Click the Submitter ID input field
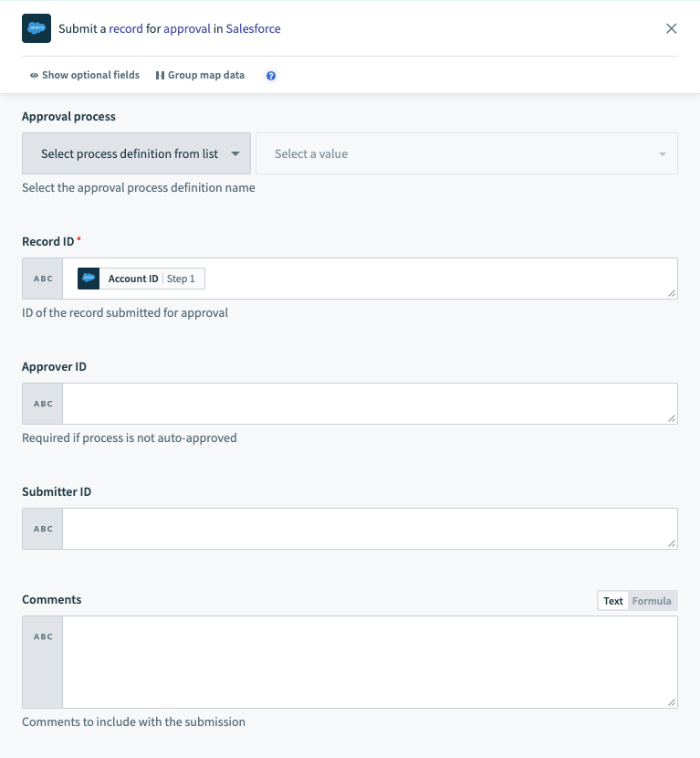The image size is (700, 758). [365, 528]
